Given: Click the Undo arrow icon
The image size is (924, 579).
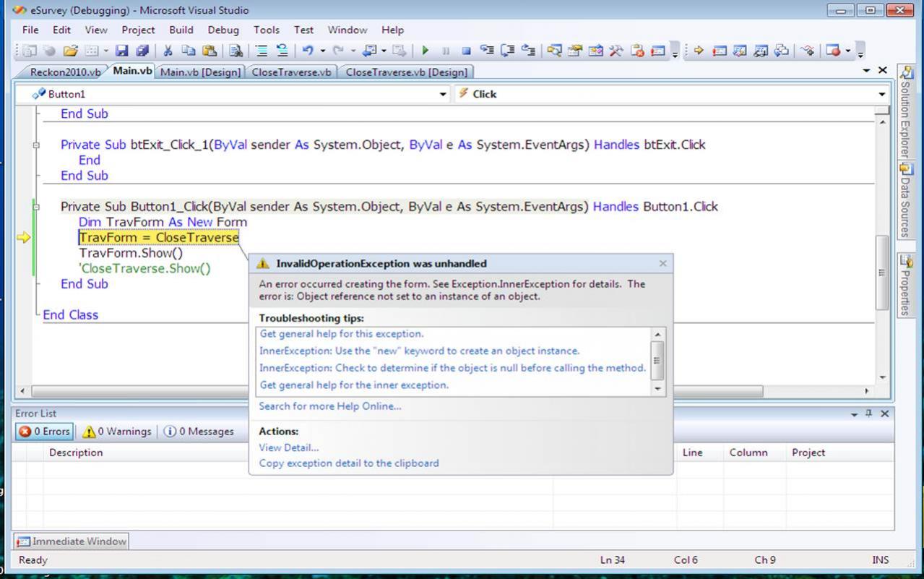Looking at the screenshot, I should [307, 51].
